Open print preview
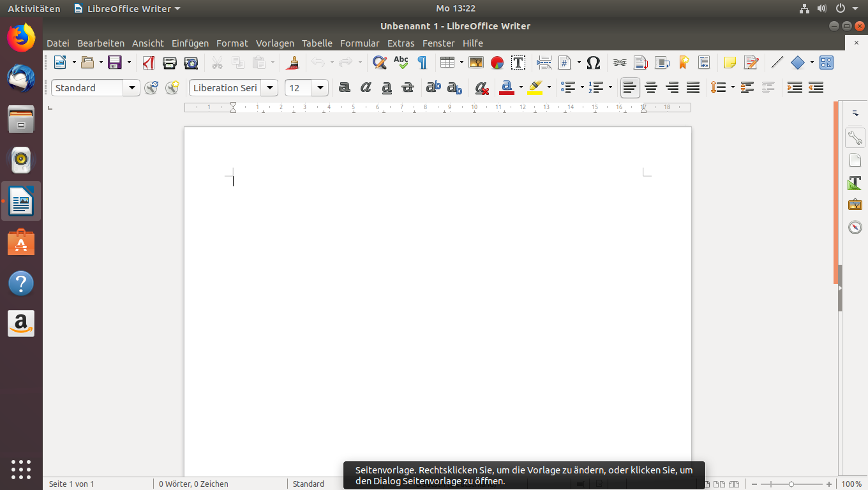The image size is (868, 490). coord(191,63)
